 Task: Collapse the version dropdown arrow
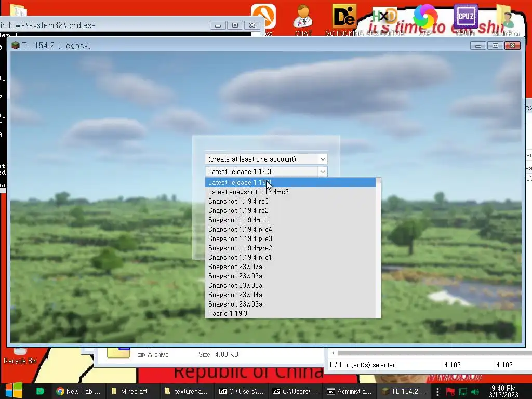click(x=323, y=171)
